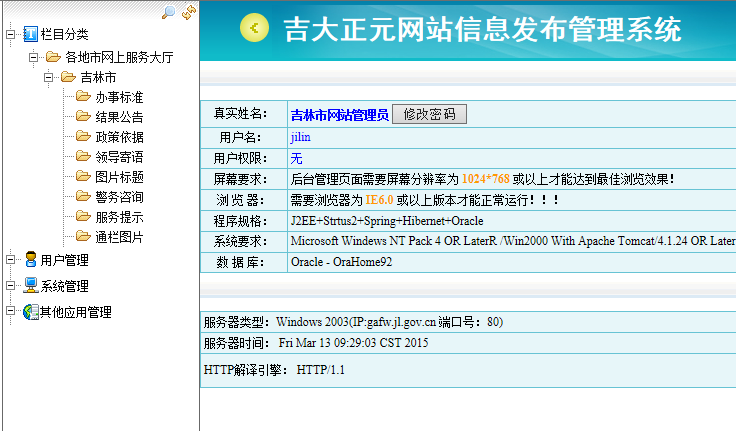The image size is (736, 431).
Task: Click the HTTP/1.1 engine value
Action: point(321,370)
